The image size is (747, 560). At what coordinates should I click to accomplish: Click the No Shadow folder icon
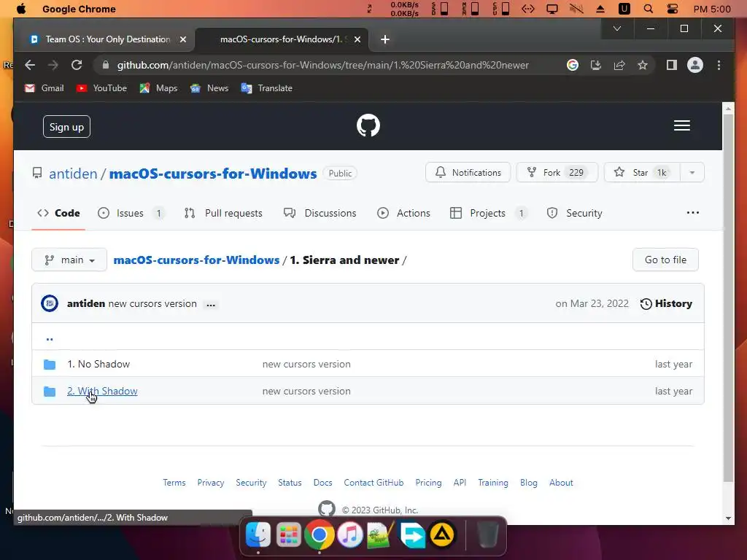[50, 365]
